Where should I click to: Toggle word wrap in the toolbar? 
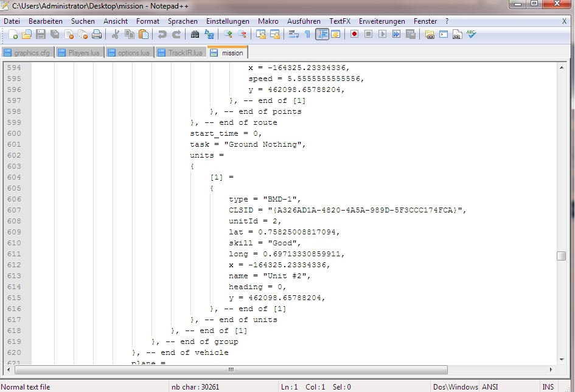(293, 35)
